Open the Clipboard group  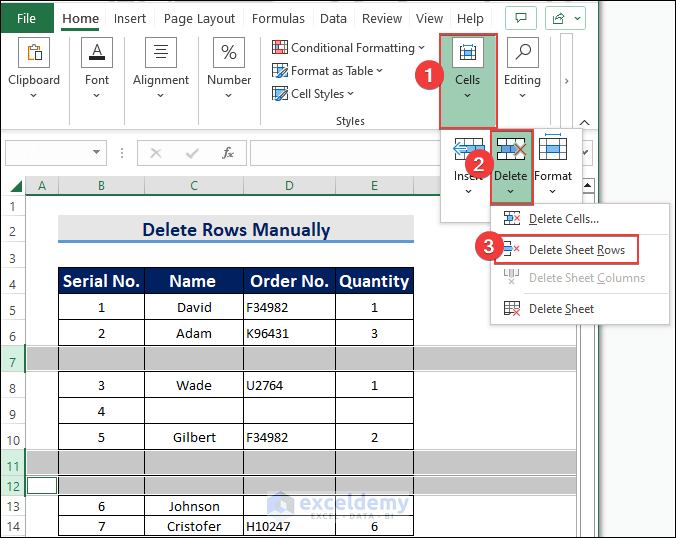point(34,68)
